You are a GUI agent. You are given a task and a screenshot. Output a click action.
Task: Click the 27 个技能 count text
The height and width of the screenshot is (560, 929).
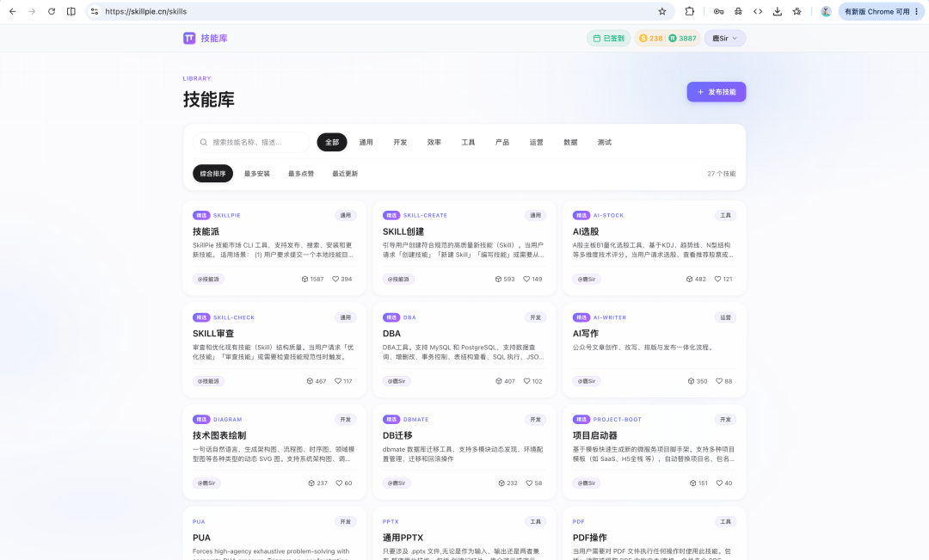[721, 174]
